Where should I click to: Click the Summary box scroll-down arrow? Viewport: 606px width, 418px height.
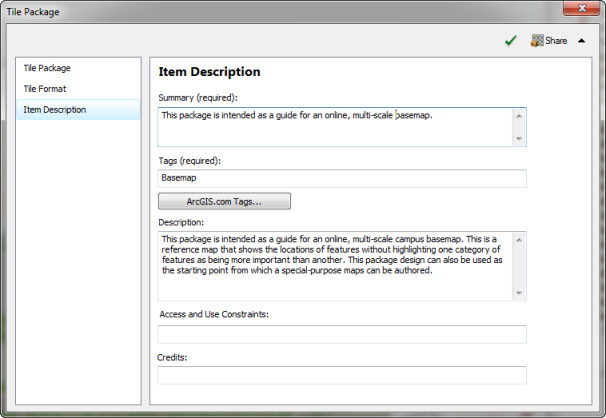tap(519, 139)
